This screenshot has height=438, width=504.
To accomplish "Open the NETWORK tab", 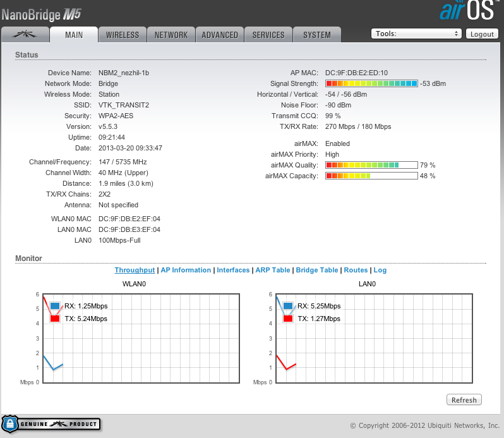I will point(171,35).
